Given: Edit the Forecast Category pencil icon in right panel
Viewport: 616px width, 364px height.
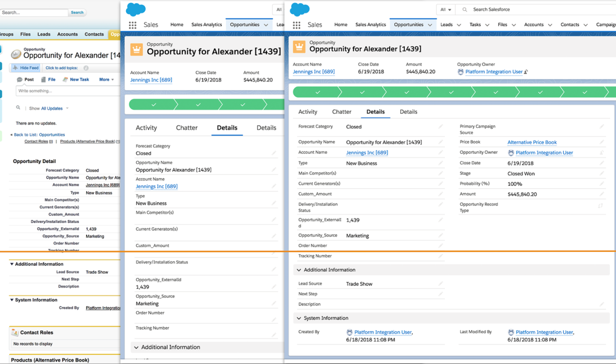Looking at the screenshot, I should click(440, 127).
